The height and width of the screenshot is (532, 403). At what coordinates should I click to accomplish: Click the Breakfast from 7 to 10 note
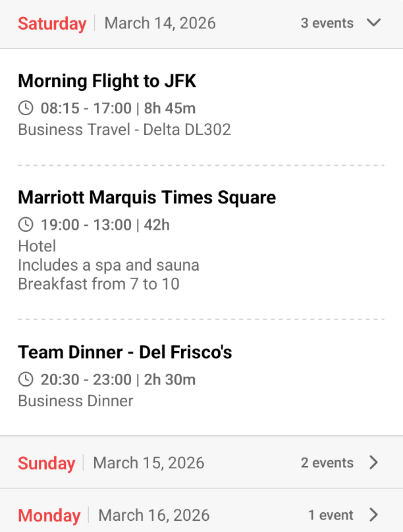pos(101,284)
